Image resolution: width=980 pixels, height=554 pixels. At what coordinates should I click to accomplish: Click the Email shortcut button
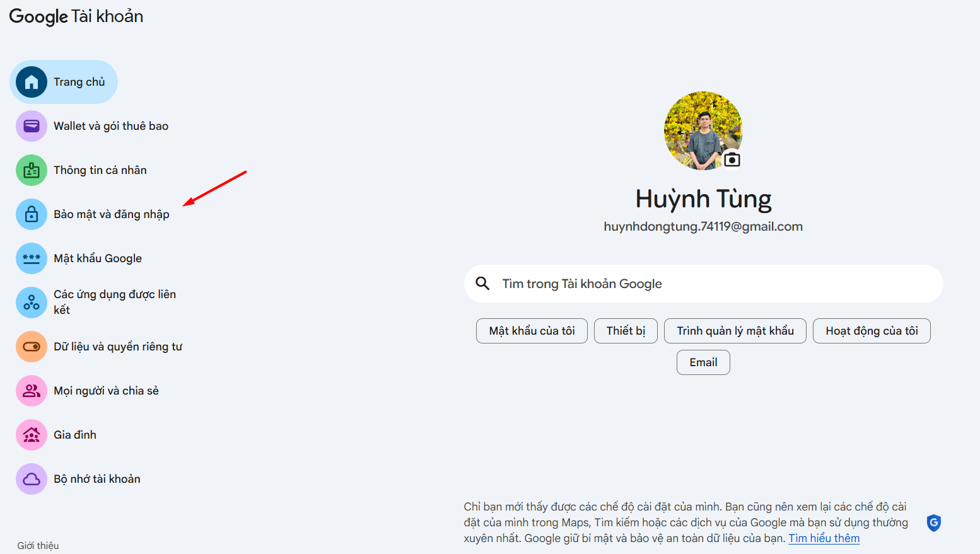point(703,362)
